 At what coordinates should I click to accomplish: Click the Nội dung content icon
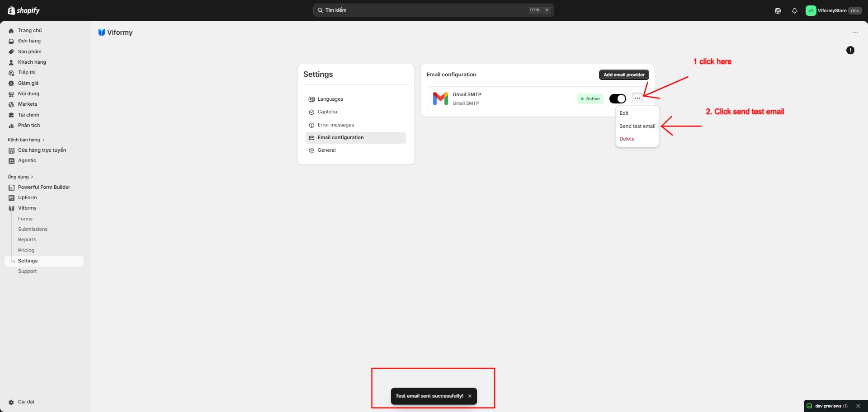11,94
